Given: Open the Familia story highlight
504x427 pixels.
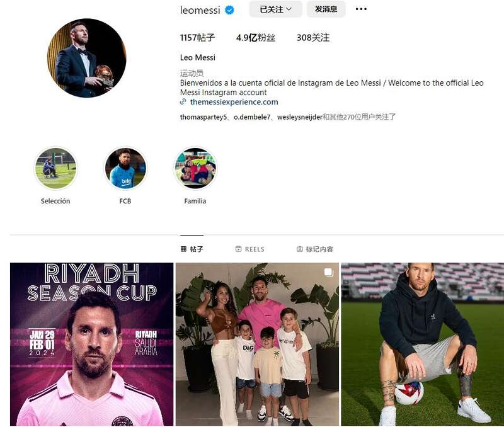Looking at the screenshot, I should [195, 168].
